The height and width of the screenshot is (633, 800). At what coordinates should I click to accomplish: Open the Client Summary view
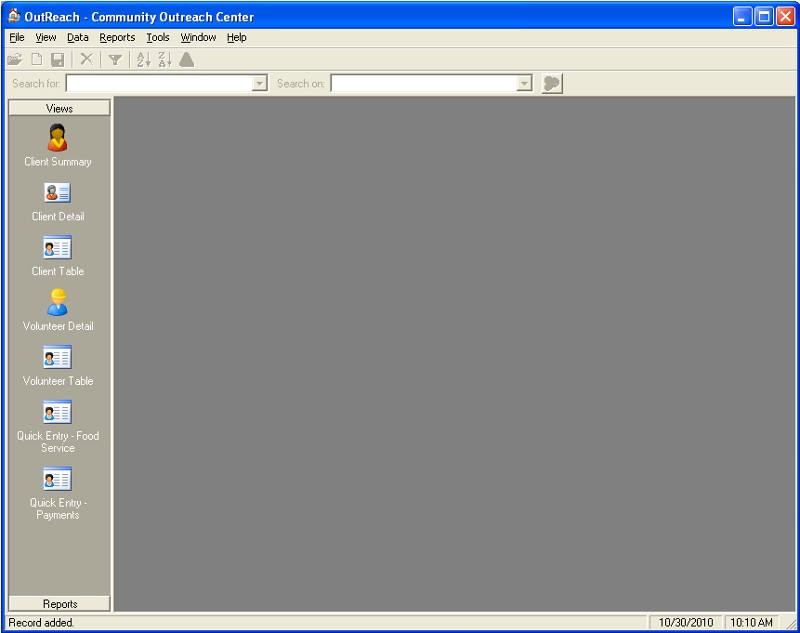tap(58, 138)
